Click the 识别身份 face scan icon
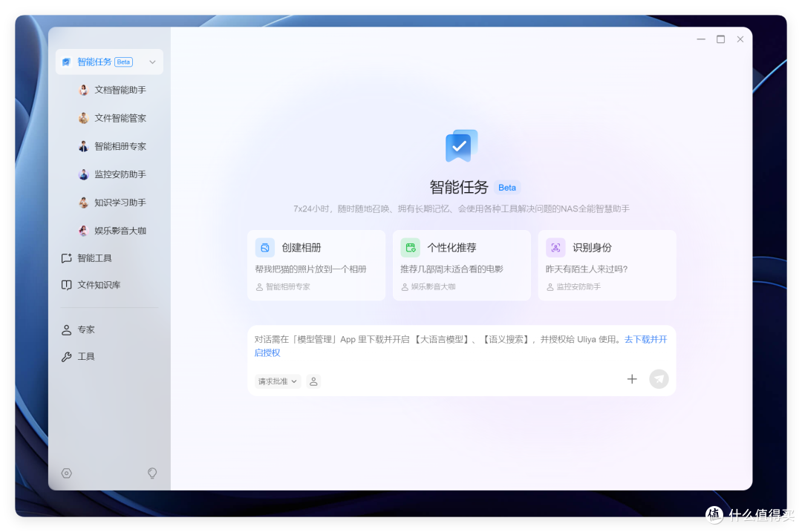 pyautogui.click(x=555, y=248)
